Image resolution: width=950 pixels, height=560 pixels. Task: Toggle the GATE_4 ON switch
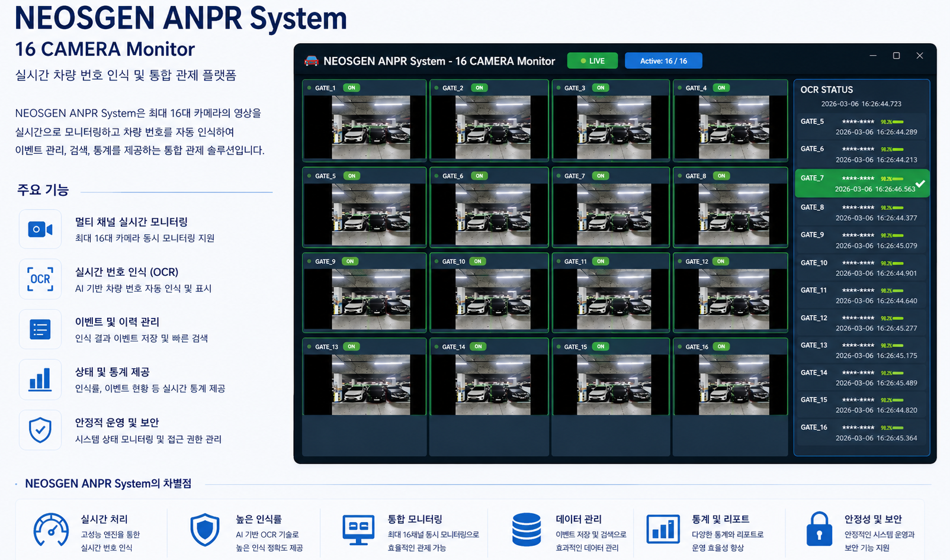(x=721, y=88)
